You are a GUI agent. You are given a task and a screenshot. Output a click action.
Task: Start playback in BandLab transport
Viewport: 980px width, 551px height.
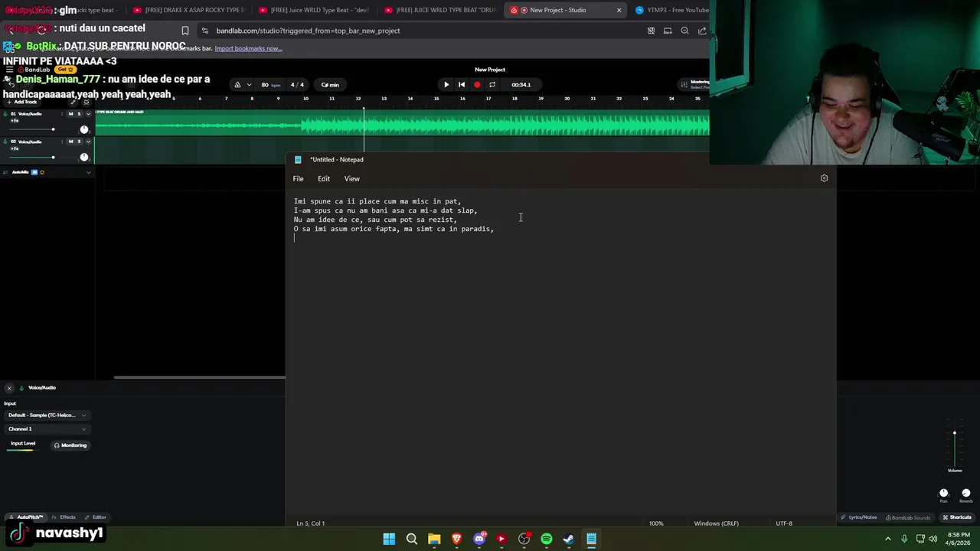tap(446, 85)
